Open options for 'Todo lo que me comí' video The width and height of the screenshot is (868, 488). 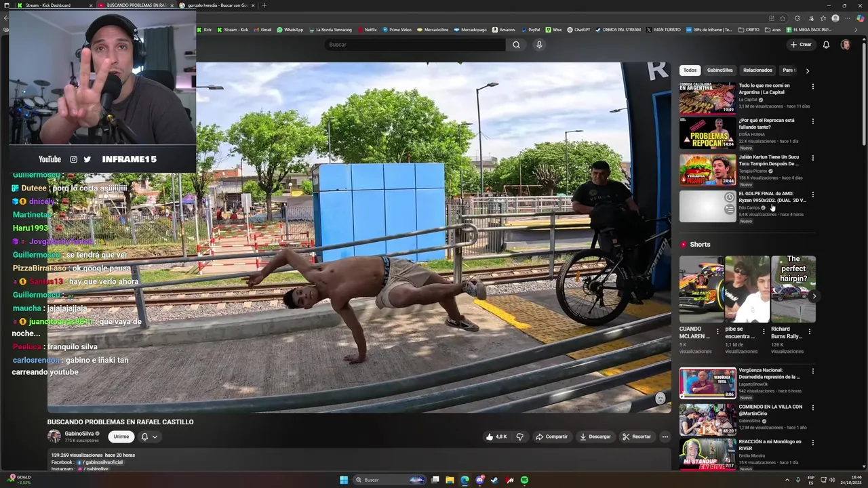[x=812, y=87]
